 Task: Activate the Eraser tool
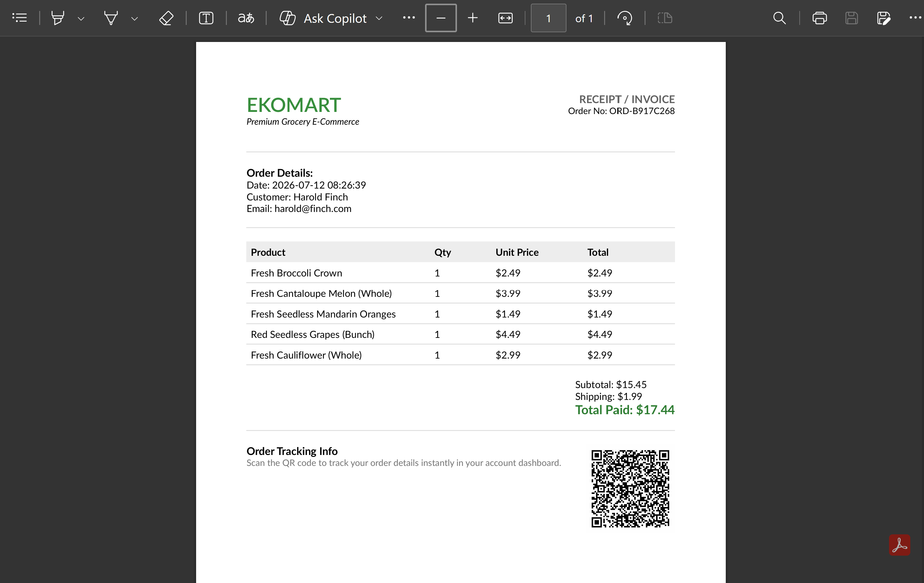166,18
